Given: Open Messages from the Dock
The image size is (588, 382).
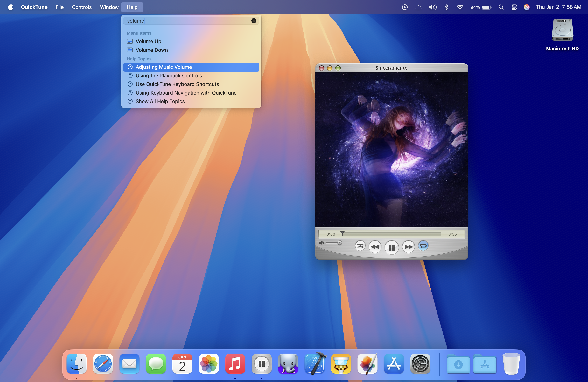Looking at the screenshot, I should point(156,364).
